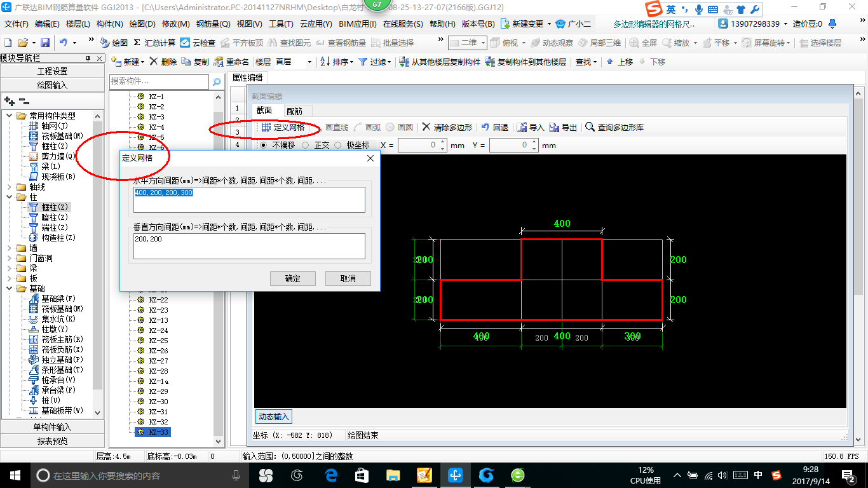The width and height of the screenshot is (868, 488).
Task: Click 取消 in 定义网格 dialog
Action: (x=348, y=279)
